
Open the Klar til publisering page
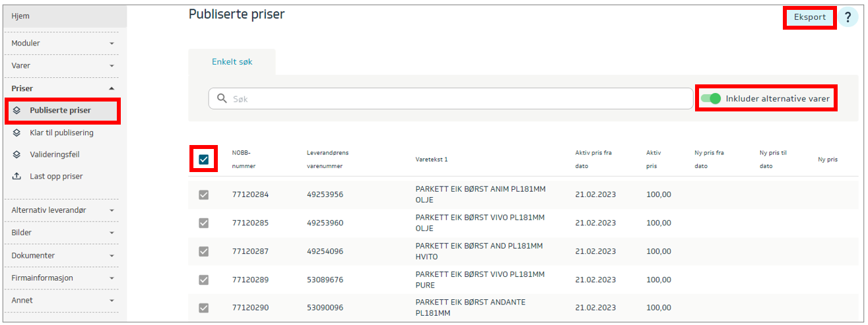[x=61, y=133]
